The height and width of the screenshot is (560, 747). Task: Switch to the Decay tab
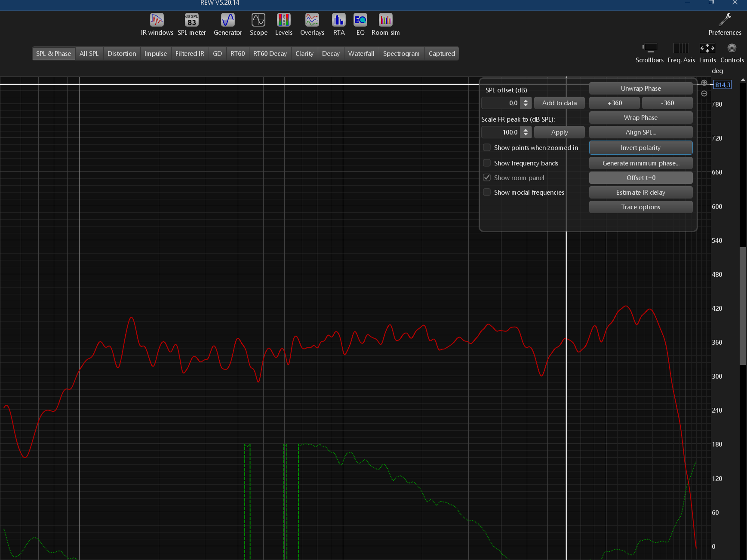pyautogui.click(x=331, y=54)
